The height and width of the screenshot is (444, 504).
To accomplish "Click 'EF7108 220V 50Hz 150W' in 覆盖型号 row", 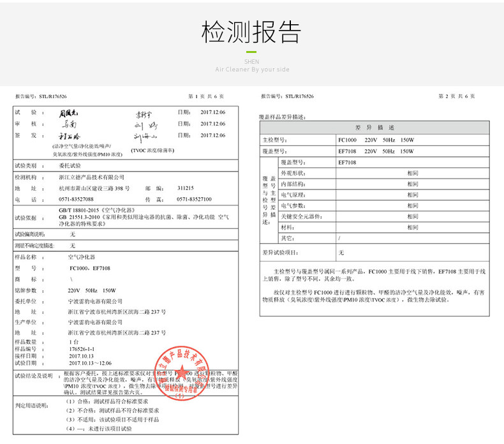I will (376, 151).
